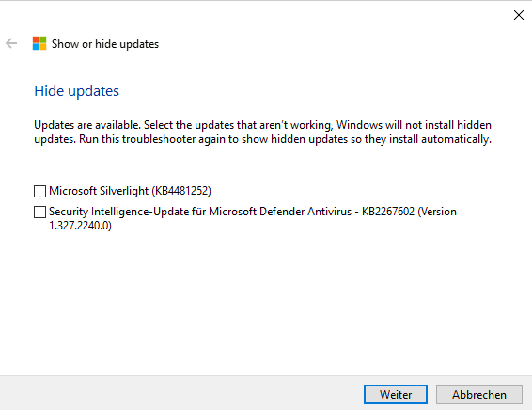The height and width of the screenshot is (410, 532).
Task: Click the Security Intelligence-Update label text
Action: pos(253,218)
